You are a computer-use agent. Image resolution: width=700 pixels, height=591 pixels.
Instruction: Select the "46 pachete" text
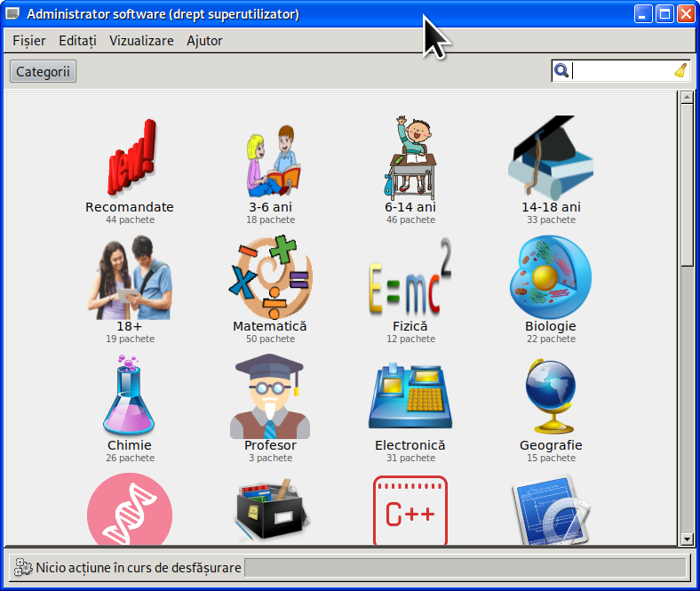[410, 220]
